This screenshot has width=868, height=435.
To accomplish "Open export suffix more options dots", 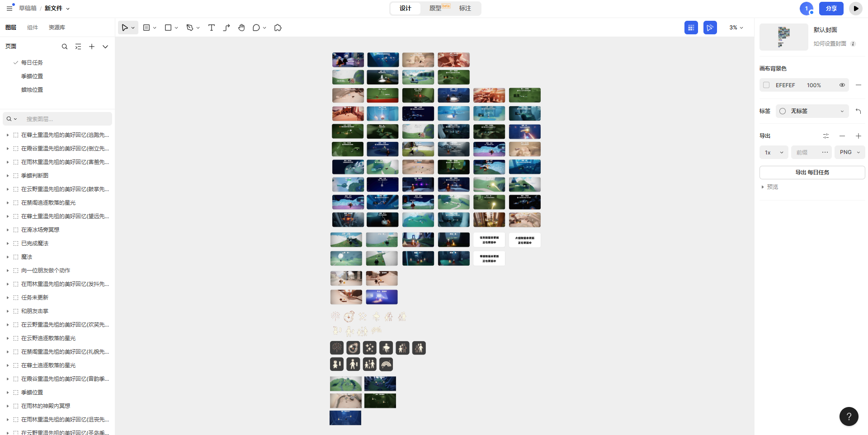I will (825, 152).
